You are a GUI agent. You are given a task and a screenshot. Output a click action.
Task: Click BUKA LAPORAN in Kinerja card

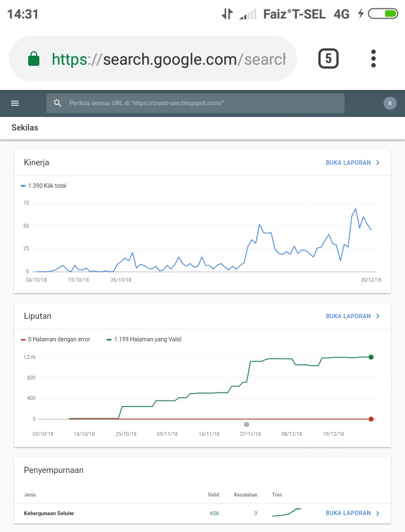click(x=348, y=163)
